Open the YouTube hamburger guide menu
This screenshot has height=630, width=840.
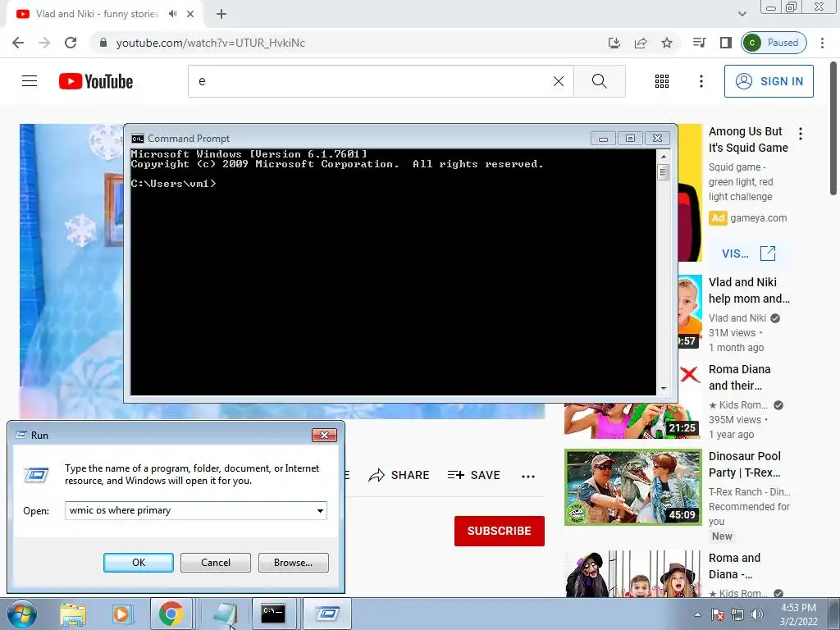30,81
